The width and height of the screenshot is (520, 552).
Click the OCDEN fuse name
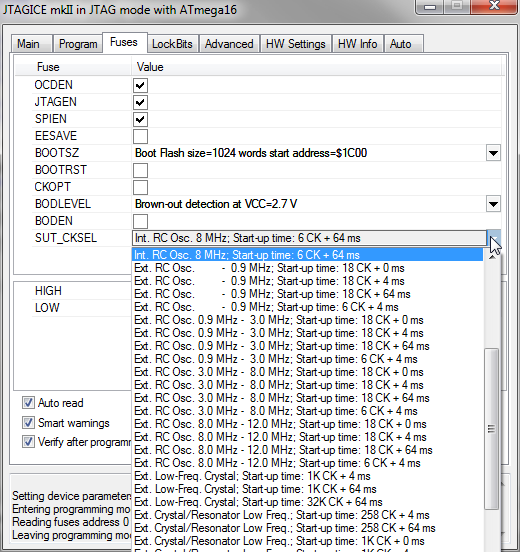[54, 85]
